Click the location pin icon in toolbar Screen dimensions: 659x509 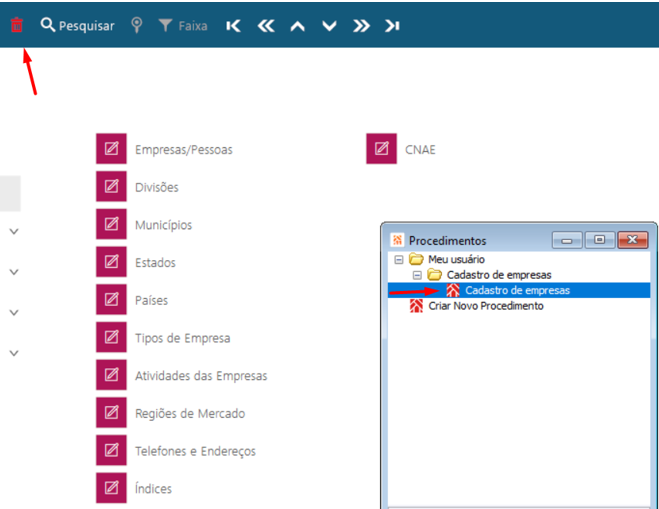136,25
